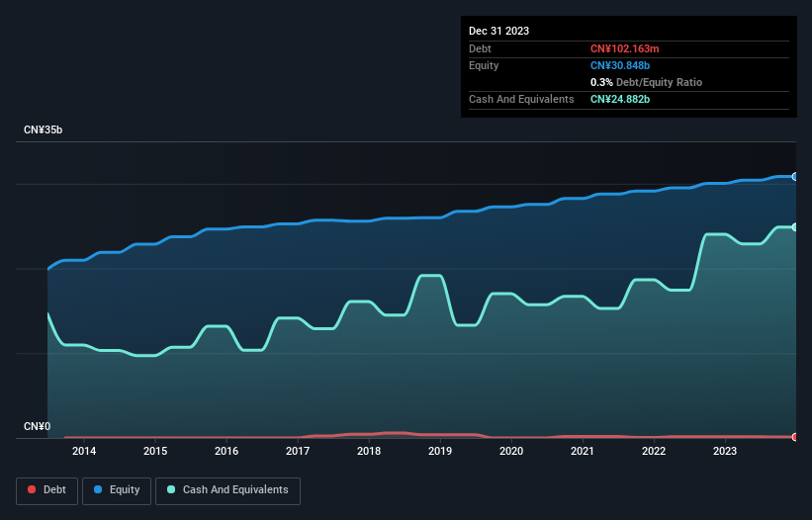Screen dimensions: 812x520
Task: Click the CN¥24.882b cash value
Action: (620, 99)
